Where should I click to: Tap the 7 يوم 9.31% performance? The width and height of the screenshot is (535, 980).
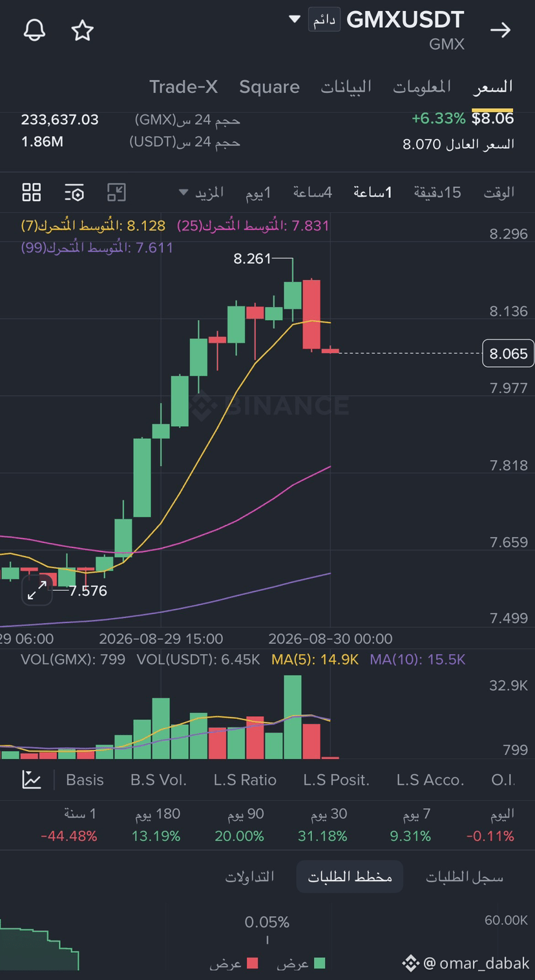[410, 825]
